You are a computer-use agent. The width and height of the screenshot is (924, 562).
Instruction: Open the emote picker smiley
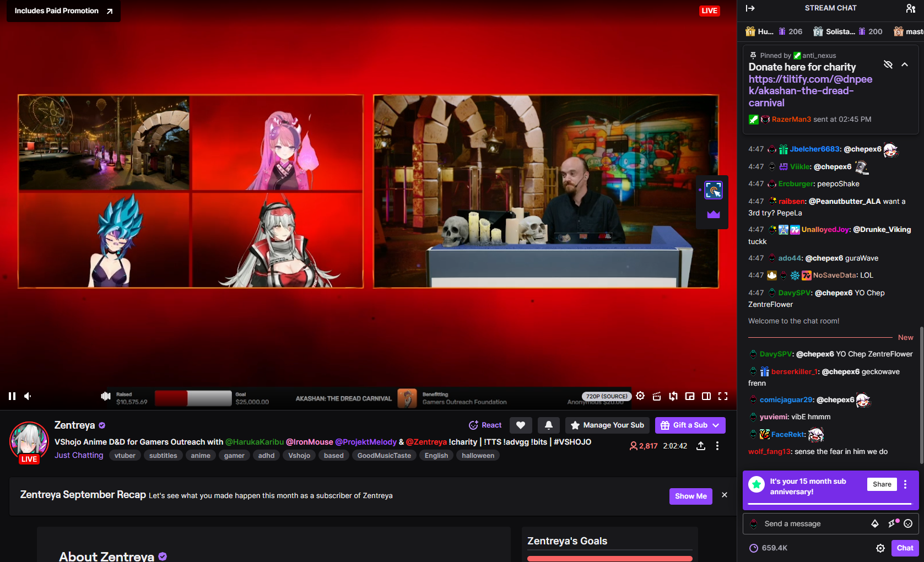908,523
